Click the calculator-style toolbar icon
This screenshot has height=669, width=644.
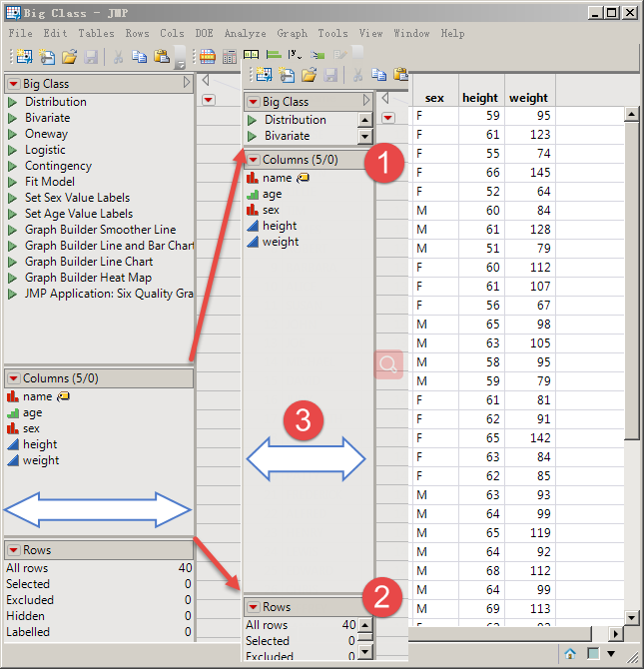[230, 56]
